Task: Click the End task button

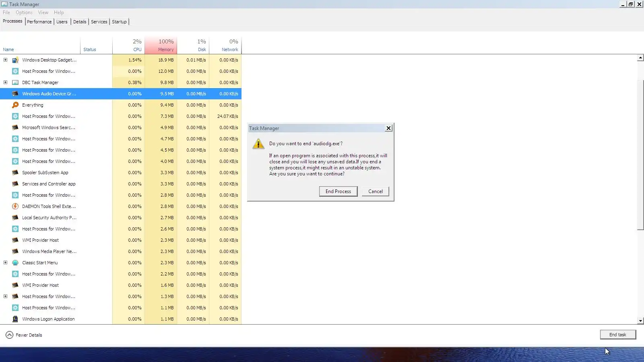Action: click(x=618, y=335)
